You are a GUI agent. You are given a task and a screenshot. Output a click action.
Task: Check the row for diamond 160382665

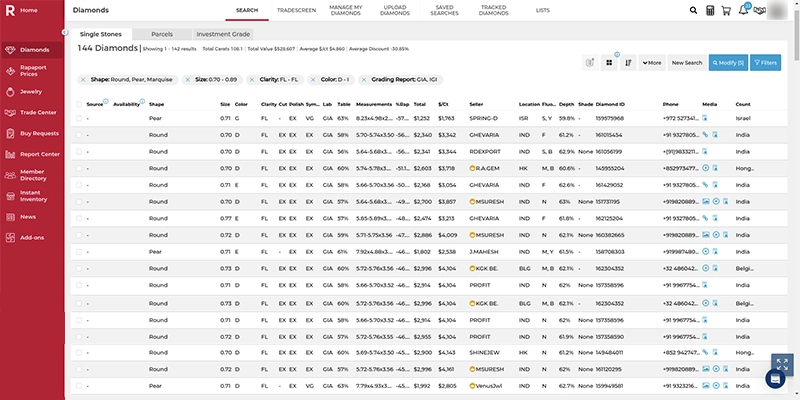pyautogui.click(x=79, y=235)
